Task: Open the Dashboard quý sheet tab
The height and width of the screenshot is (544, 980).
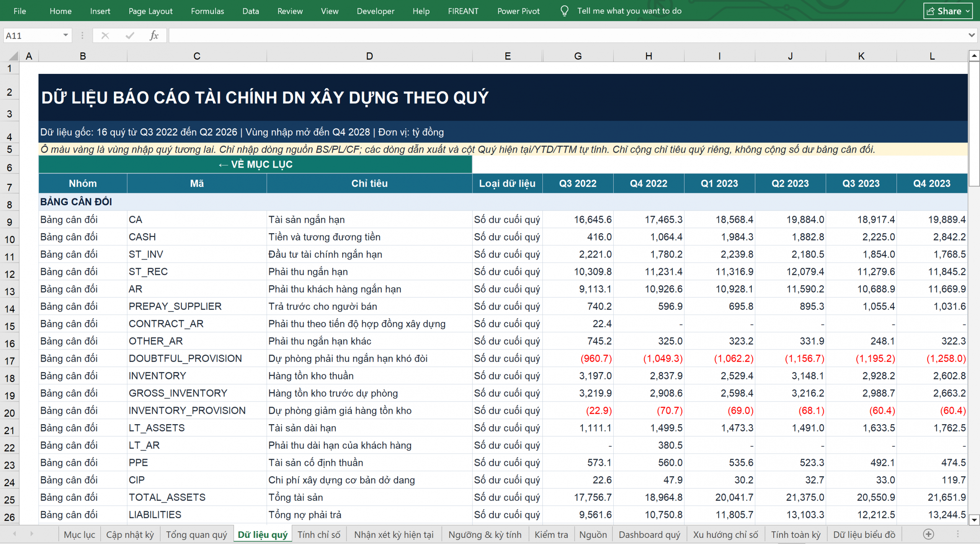Action: tap(649, 534)
